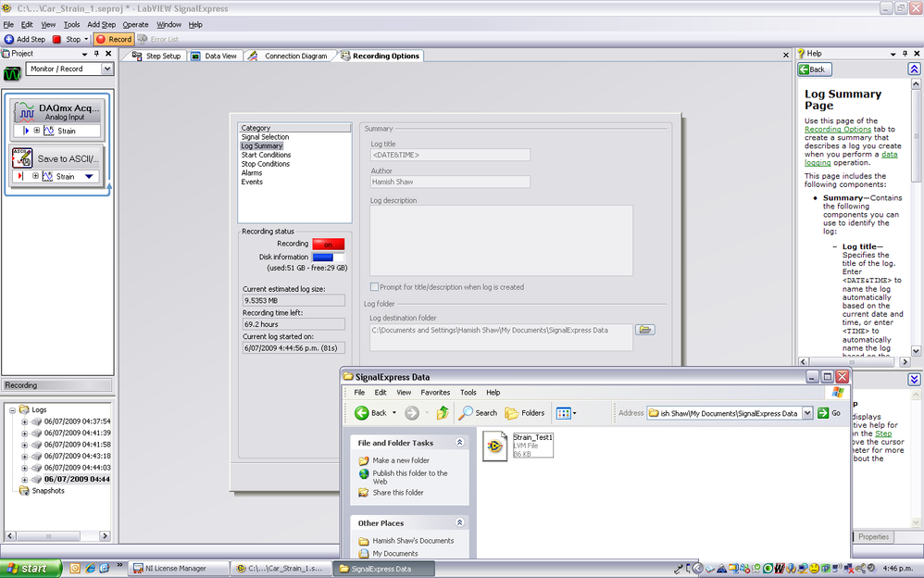Select Stop Conditions category
The width and height of the screenshot is (924, 578).
pyautogui.click(x=265, y=164)
